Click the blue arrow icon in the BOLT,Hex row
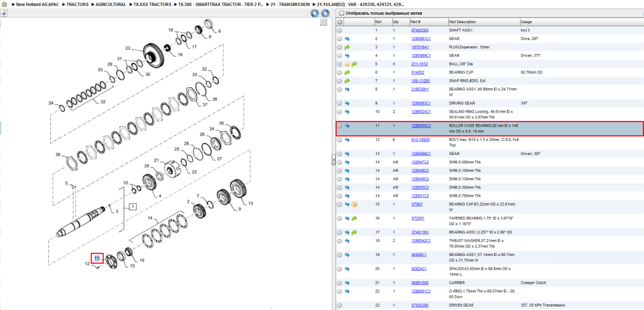 [346, 140]
